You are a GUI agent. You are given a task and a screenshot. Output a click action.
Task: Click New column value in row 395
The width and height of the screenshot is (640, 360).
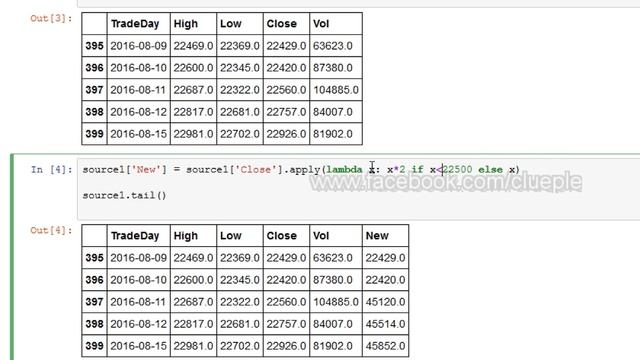coord(385,258)
